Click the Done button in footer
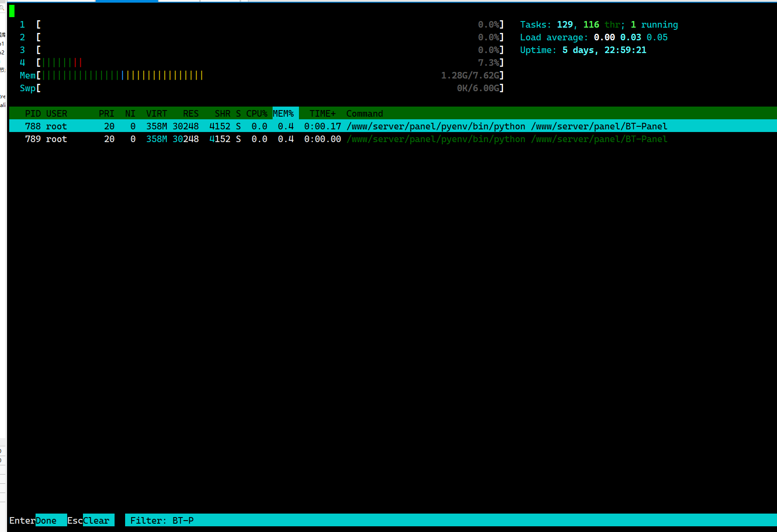 [x=51, y=520]
